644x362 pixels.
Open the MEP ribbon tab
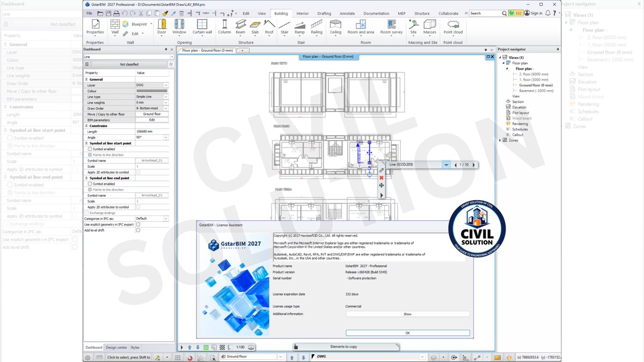point(401,13)
